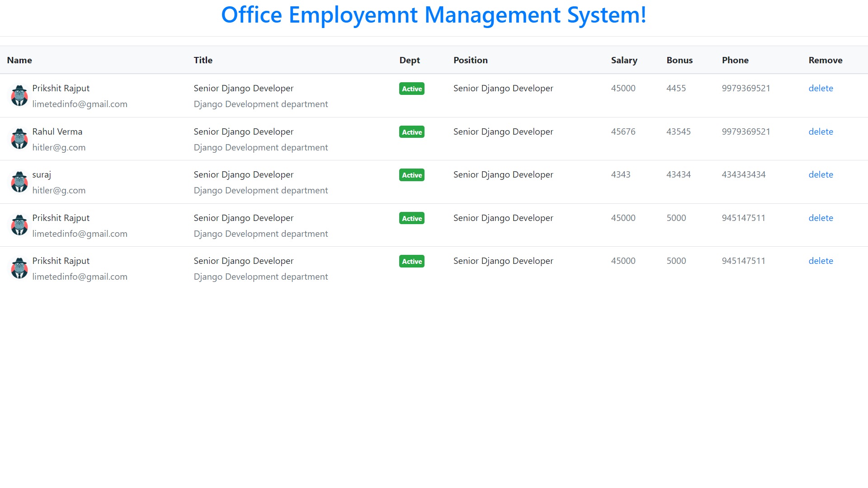This screenshot has width=868, height=488.
Task: Delete the last employee entry
Action: coord(821,261)
